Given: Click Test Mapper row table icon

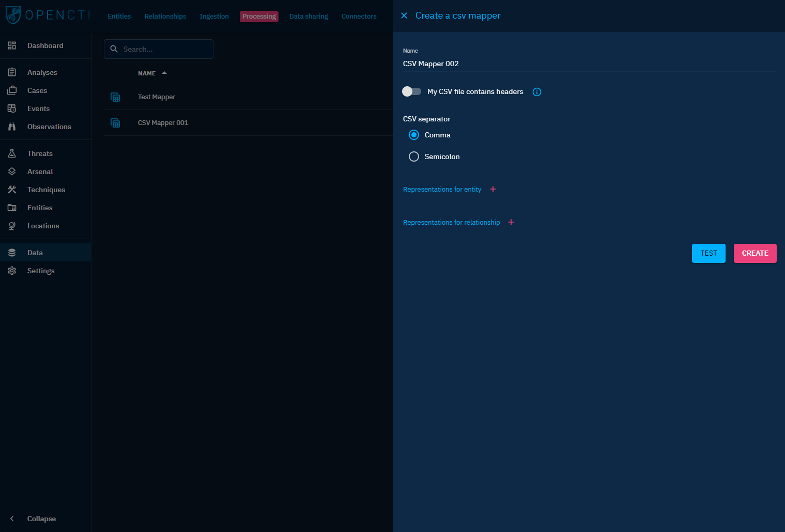Looking at the screenshot, I should [x=115, y=97].
